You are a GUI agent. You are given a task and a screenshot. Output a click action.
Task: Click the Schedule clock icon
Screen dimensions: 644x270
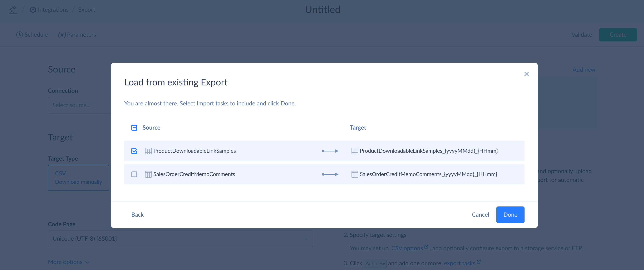[20, 35]
